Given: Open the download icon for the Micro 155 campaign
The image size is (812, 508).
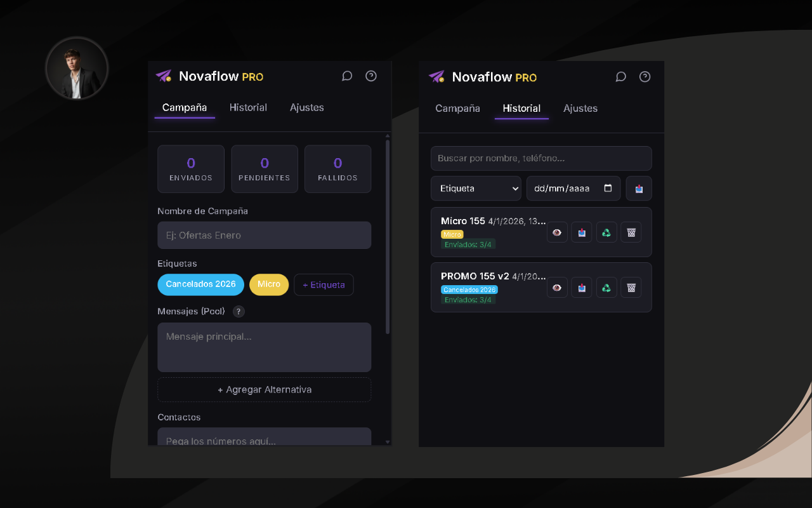Looking at the screenshot, I should pos(581,232).
